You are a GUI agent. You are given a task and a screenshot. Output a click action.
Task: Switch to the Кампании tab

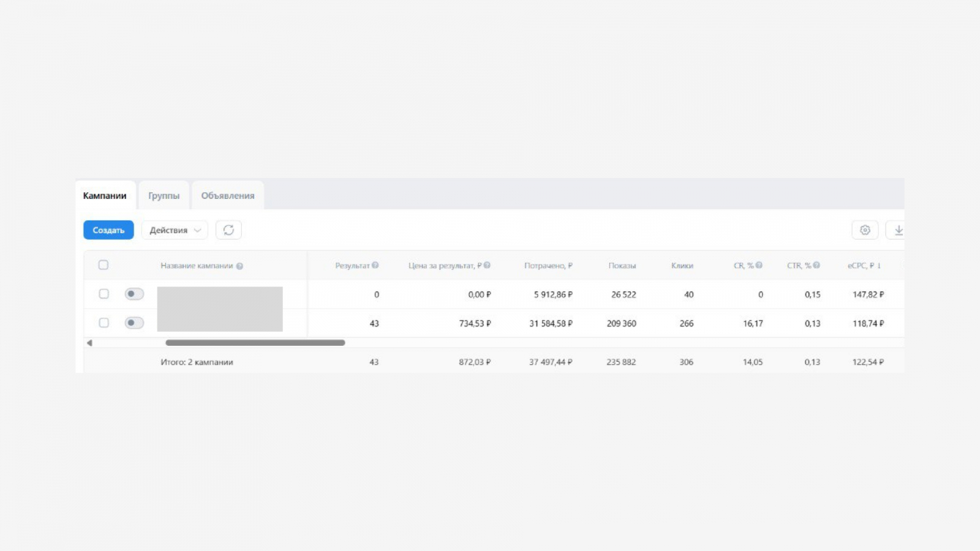[105, 196]
